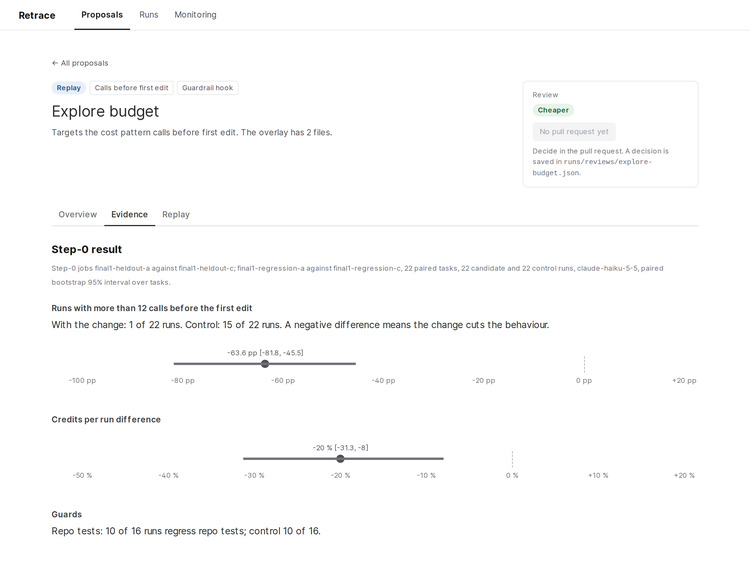The height and width of the screenshot is (573, 750).
Task: Open the Retrace home logo
Action: coord(37,15)
